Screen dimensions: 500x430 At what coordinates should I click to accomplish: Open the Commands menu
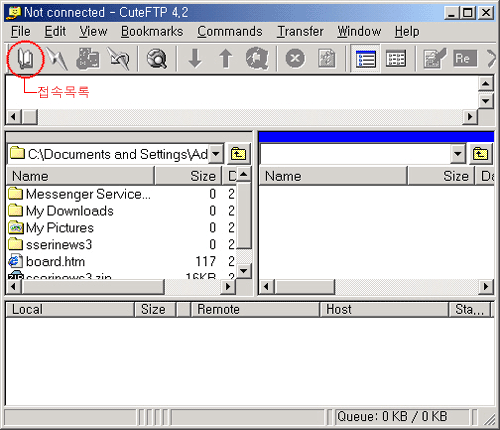tap(230, 32)
